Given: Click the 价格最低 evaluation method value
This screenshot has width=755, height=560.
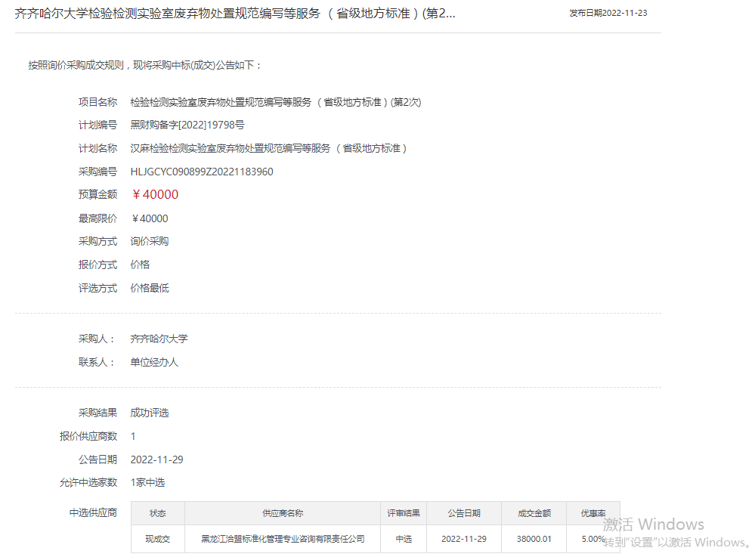Looking at the screenshot, I should tap(150, 288).
